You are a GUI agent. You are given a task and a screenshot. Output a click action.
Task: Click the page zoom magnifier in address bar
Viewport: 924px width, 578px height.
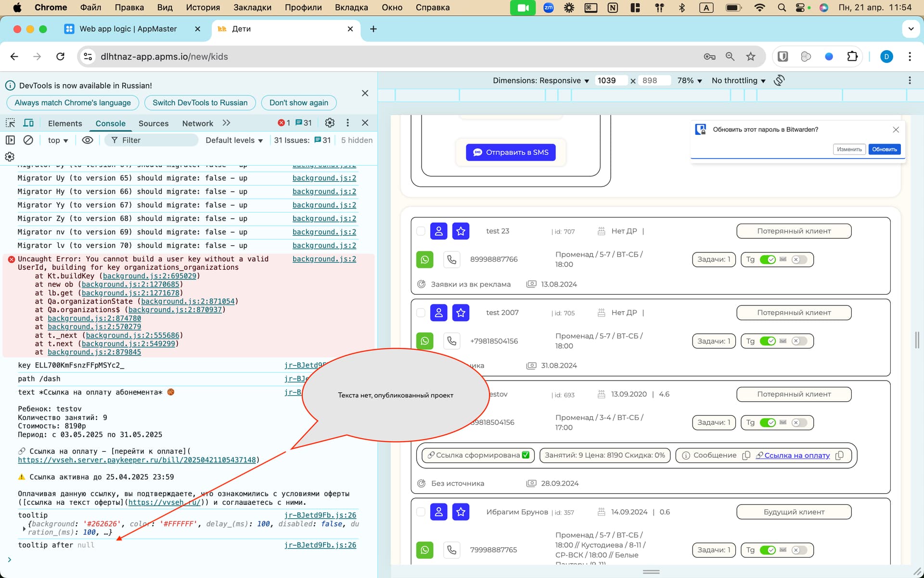click(730, 56)
